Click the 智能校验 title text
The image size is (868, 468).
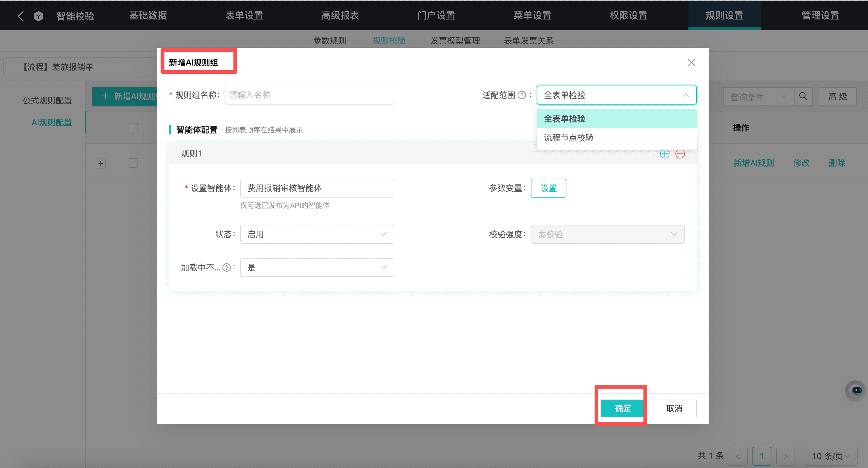(75, 16)
